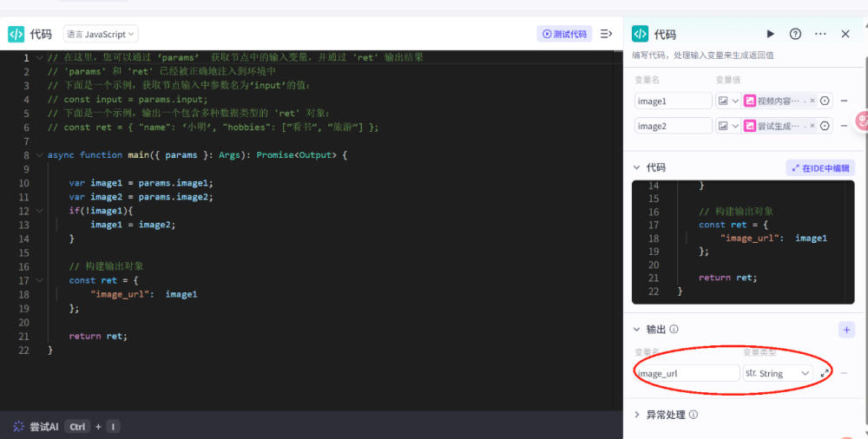Click the image_url variable name field
868x439 pixels.
click(x=687, y=373)
